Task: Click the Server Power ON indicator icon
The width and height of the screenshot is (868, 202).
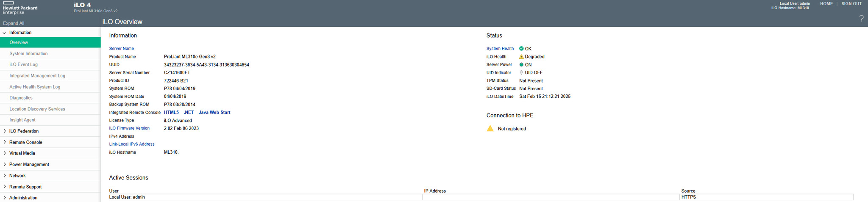Action: point(521,65)
